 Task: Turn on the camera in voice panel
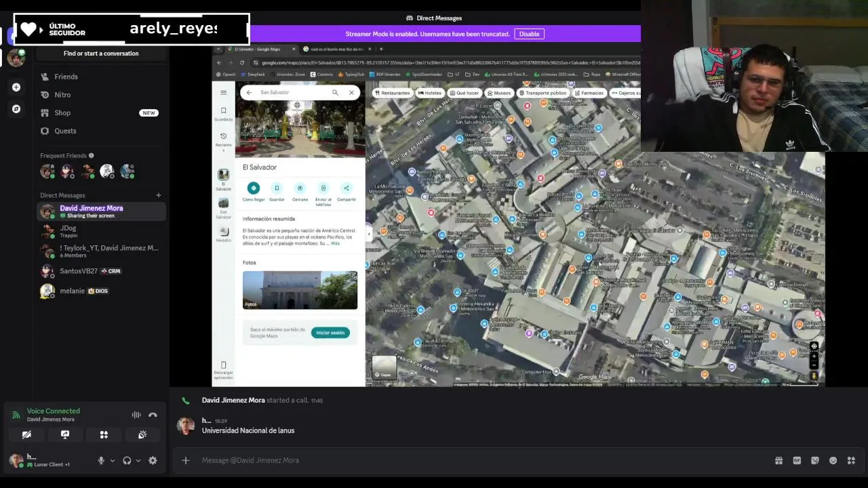click(26, 434)
